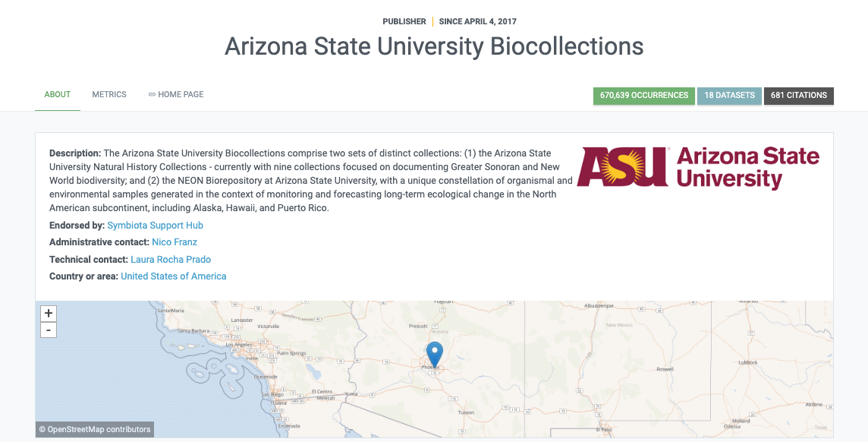Follow the Symbiota Support Hub link
The height and width of the screenshot is (442, 868).
(x=155, y=226)
